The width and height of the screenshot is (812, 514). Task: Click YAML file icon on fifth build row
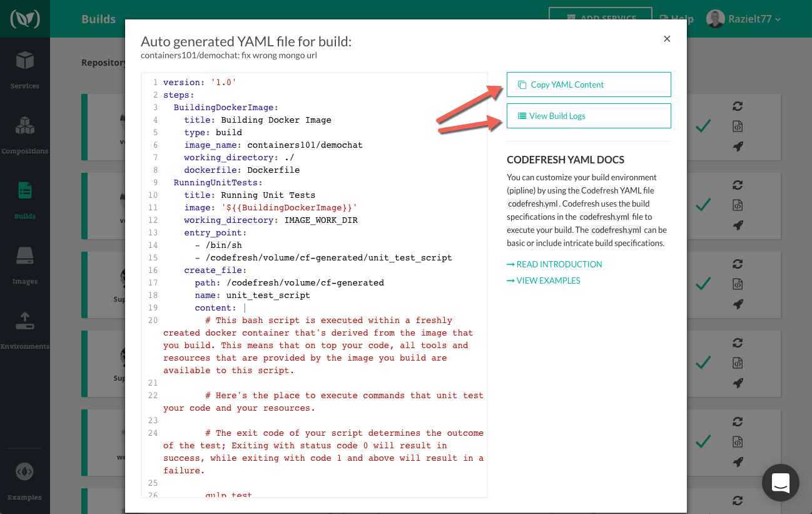[738, 441]
